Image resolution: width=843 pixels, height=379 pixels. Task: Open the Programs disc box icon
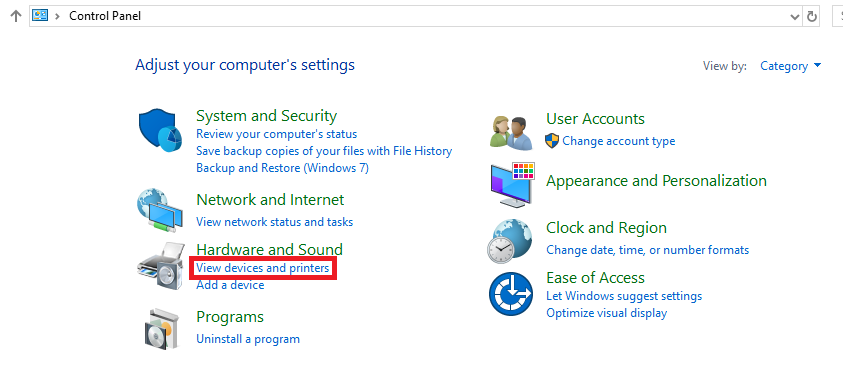[160, 329]
